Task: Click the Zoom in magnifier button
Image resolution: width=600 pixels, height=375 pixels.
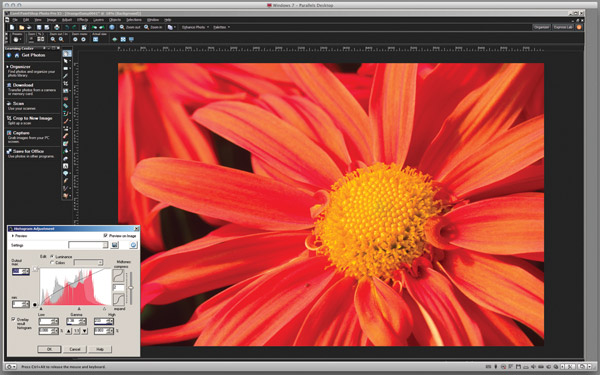Action: (153, 27)
